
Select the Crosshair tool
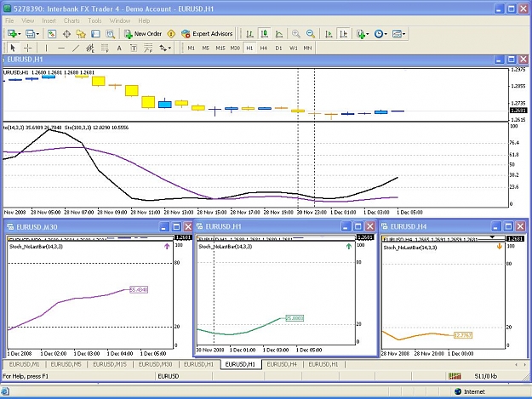click(x=28, y=48)
